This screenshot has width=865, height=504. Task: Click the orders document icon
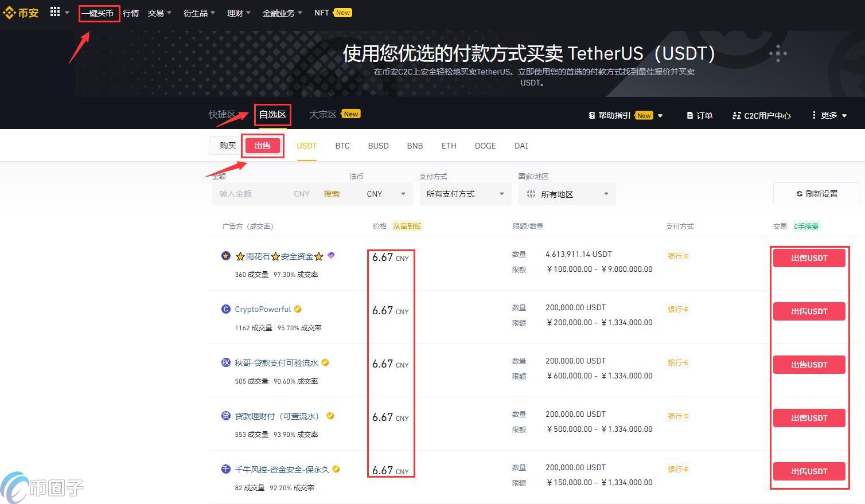tap(689, 116)
